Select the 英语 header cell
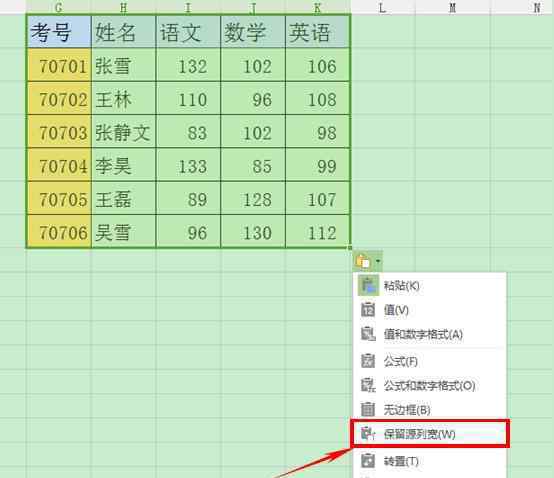The width and height of the screenshot is (554, 478). (318, 32)
